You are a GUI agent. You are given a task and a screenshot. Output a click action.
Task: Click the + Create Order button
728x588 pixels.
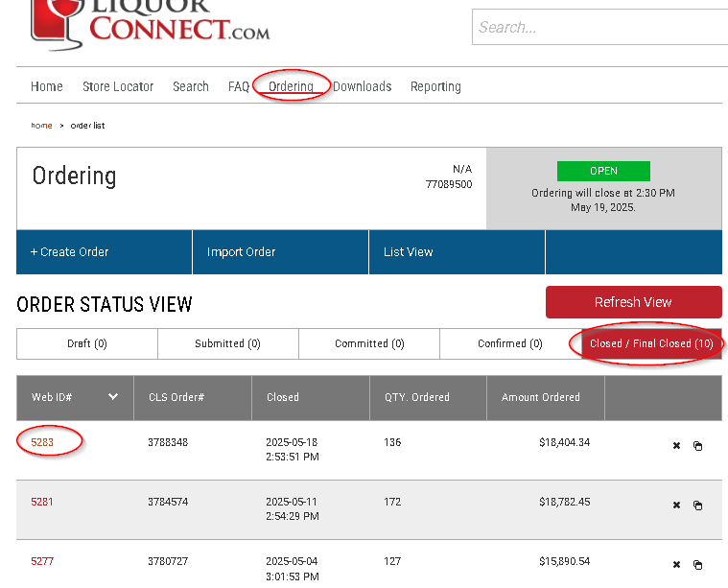(104, 251)
